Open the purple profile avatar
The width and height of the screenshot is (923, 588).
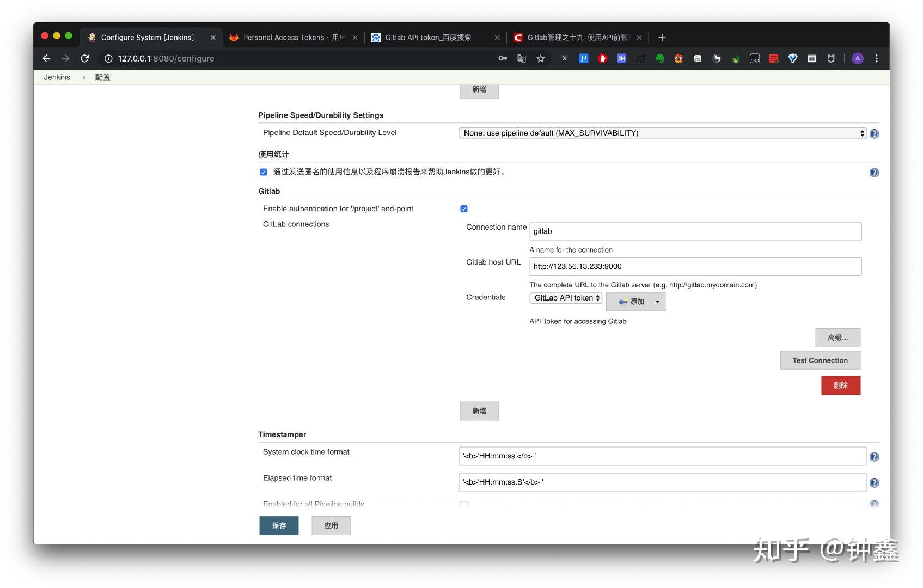(858, 58)
